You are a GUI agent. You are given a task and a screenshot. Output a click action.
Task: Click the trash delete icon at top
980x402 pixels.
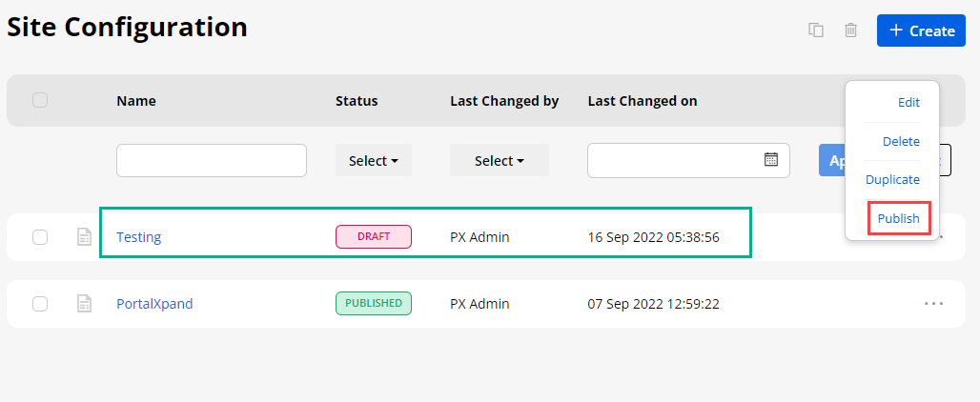(850, 30)
